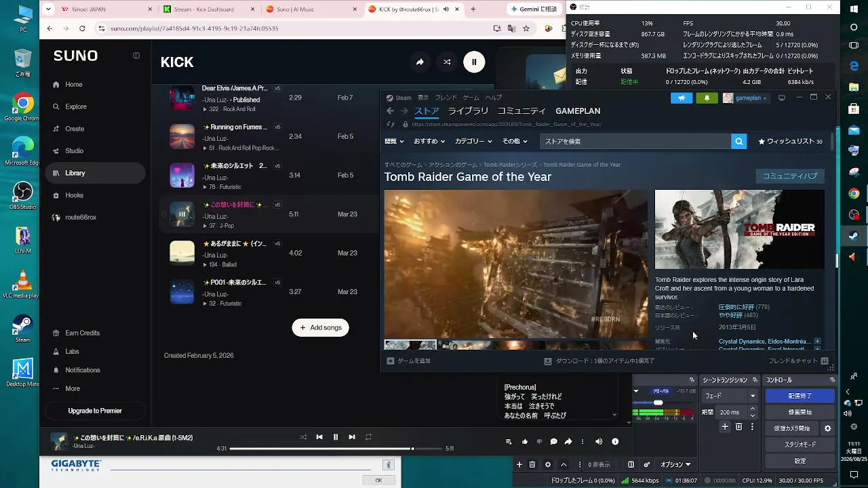Select the Running on Fumes song thumbnail
This screenshot has width=868, height=488.
pyautogui.click(x=182, y=137)
